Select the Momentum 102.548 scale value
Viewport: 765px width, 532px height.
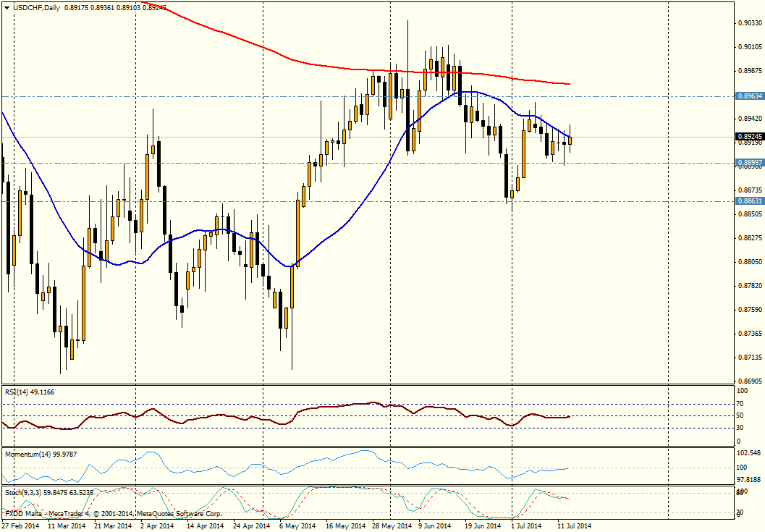pos(749,453)
